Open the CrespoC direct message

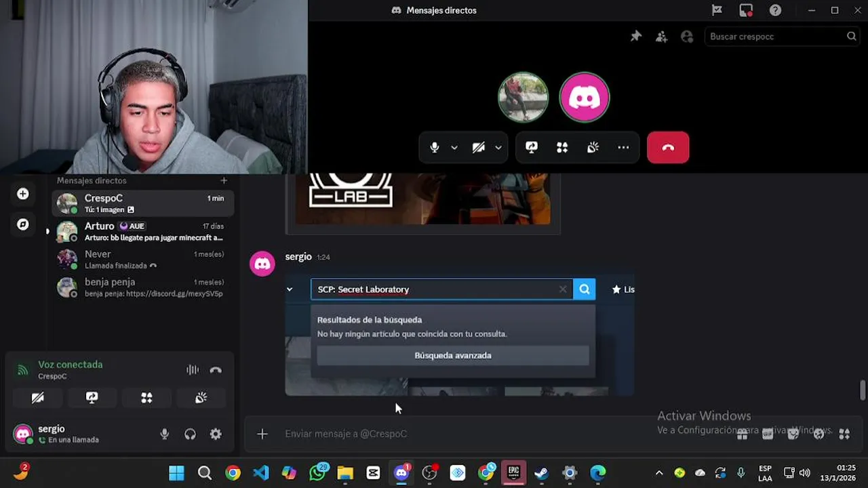tap(143, 203)
